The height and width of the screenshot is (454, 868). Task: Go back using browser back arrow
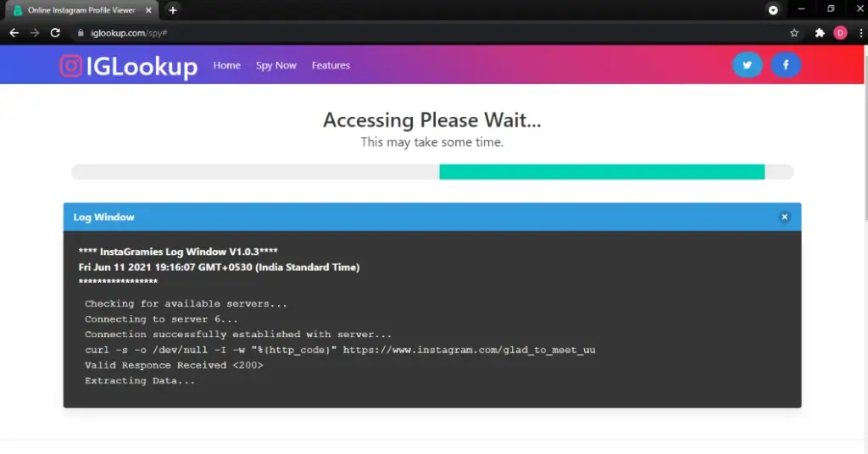(x=14, y=33)
